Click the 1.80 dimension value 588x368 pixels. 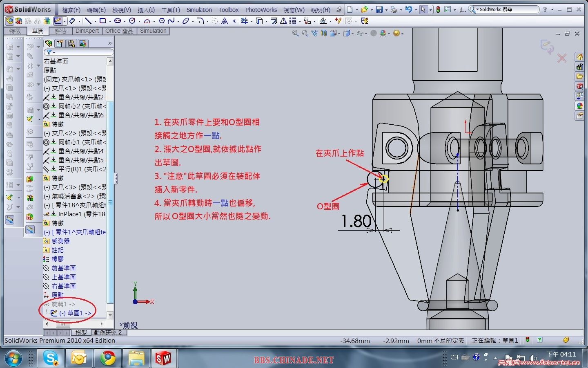pos(356,221)
